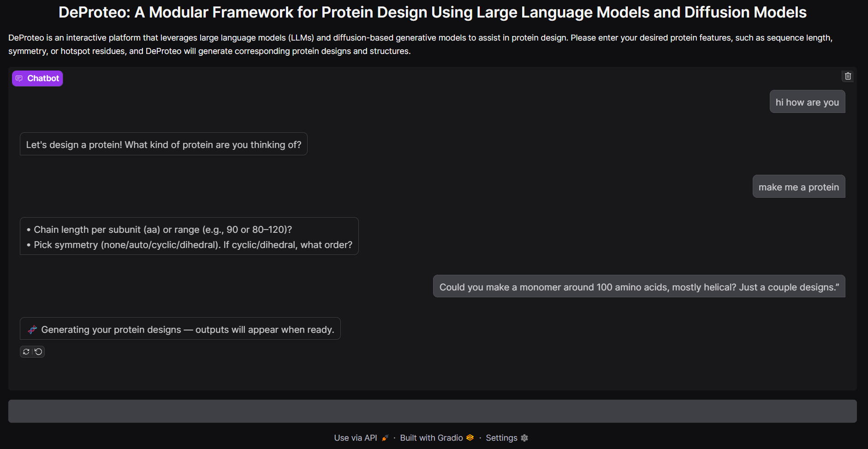This screenshot has width=868, height=449.
Task: Open the Settings link in the footer
Action: click(x=501, y=438)
